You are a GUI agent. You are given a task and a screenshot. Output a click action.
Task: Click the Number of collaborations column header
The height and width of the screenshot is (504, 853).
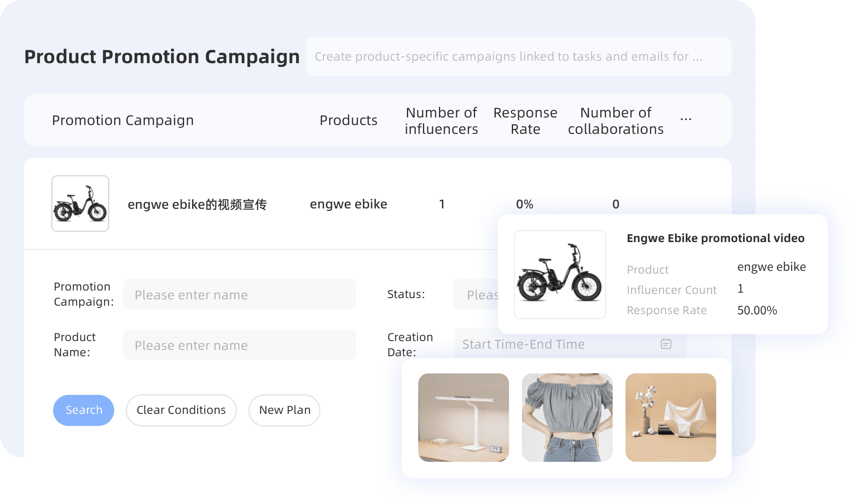615,120
